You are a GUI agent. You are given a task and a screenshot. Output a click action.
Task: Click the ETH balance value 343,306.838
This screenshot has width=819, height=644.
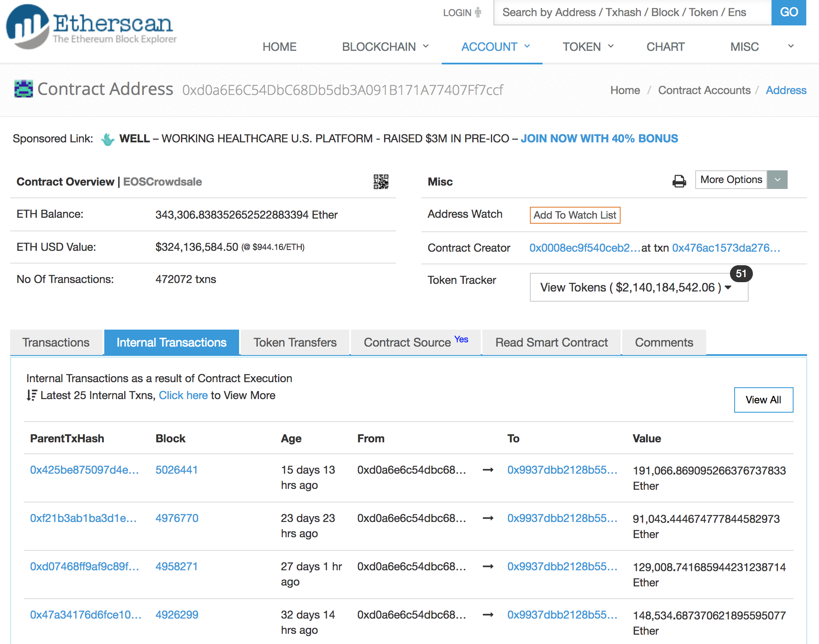[x=246, y=215]
